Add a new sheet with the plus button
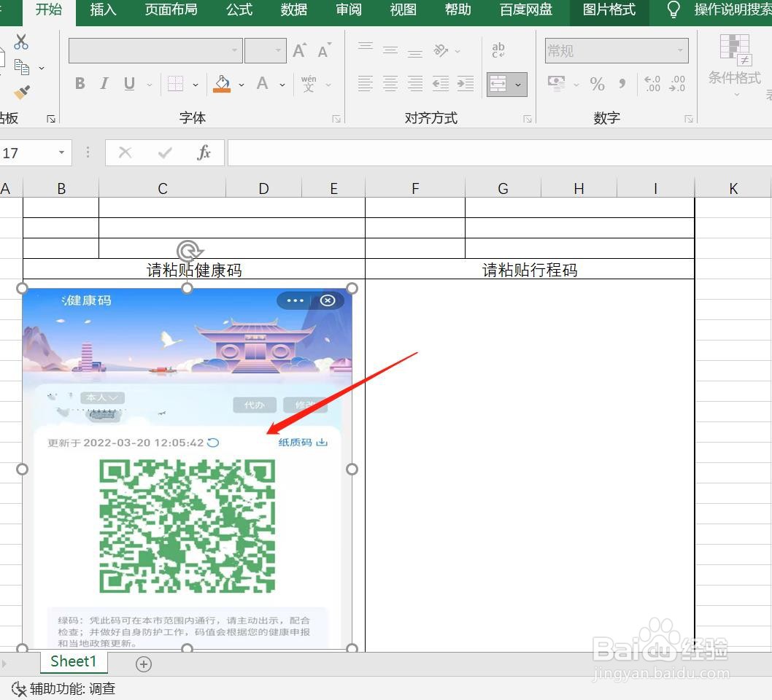Viewport: 772px width, 700px height. tap(143, 664)
